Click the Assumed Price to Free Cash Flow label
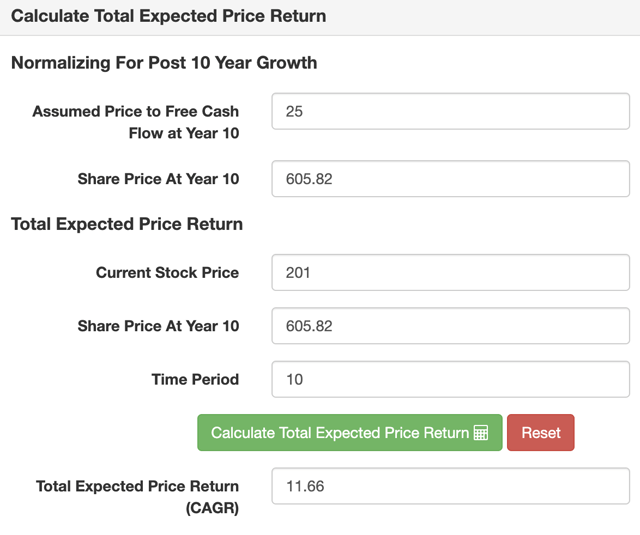 coord(136,122)
